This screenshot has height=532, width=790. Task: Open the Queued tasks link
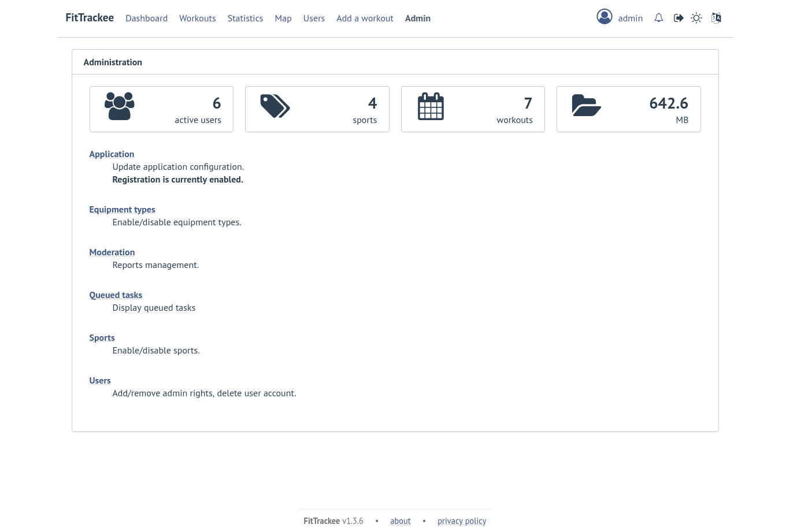pos(116,295)
